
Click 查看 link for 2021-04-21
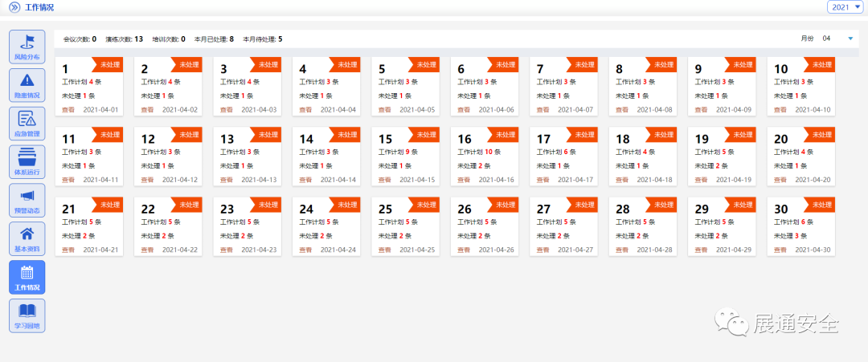click(x=68, y=250)
